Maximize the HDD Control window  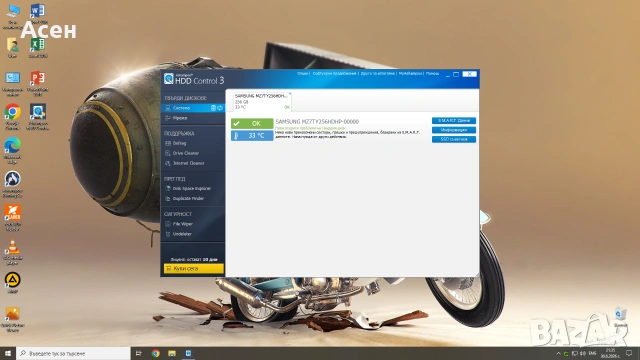pyautogui.click(x=456, y=74)
